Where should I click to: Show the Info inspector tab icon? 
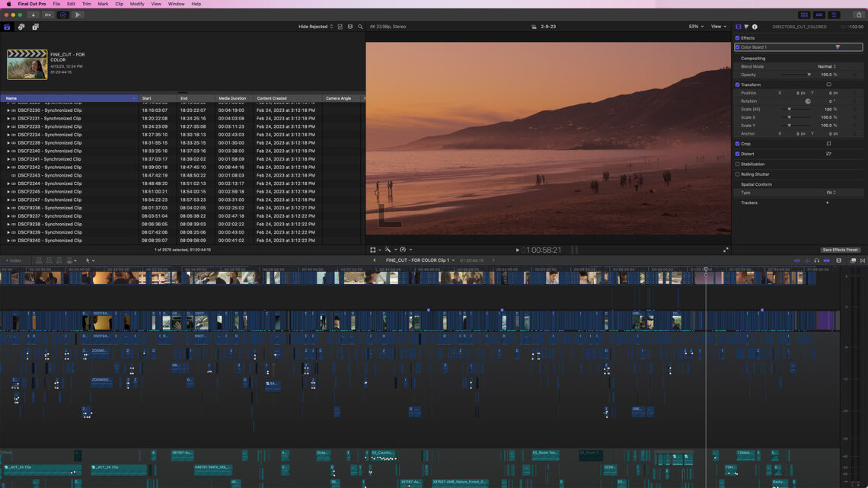coord(755,27)
